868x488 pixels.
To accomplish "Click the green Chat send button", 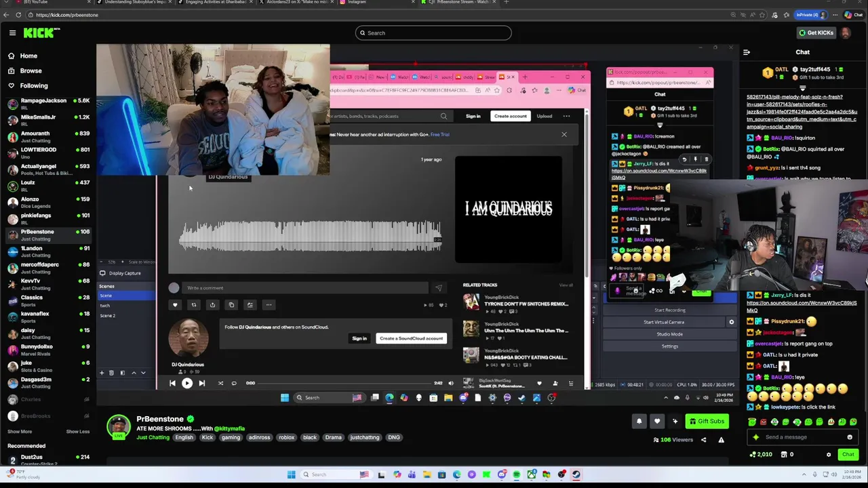I will (848, 455).
